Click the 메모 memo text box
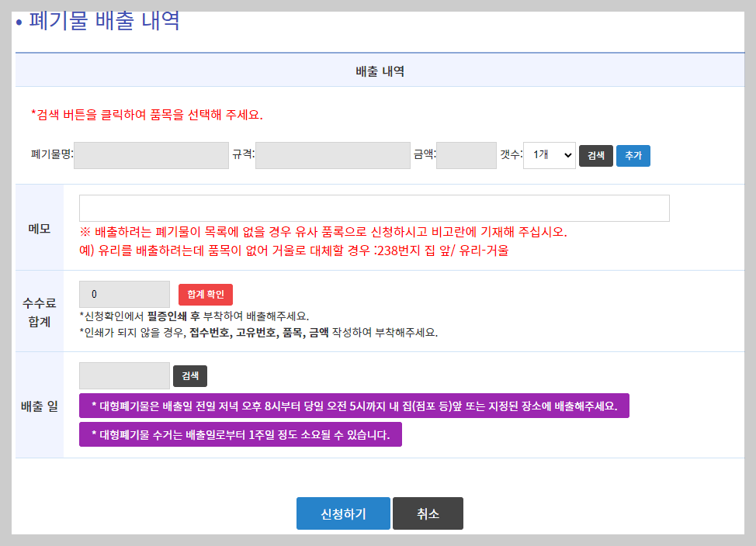This screenshot has width=756, height=546. [374, 208]
